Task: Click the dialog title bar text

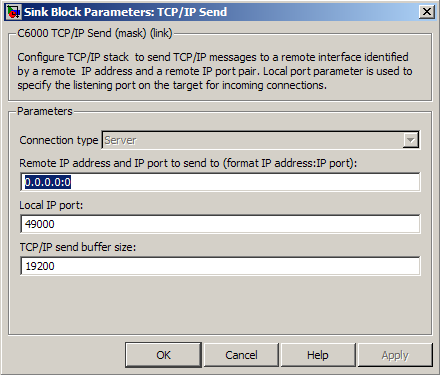Action: point(125,12)
